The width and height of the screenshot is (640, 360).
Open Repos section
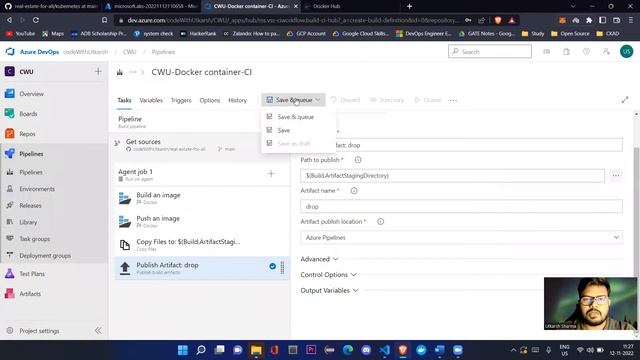coord(27,133)
